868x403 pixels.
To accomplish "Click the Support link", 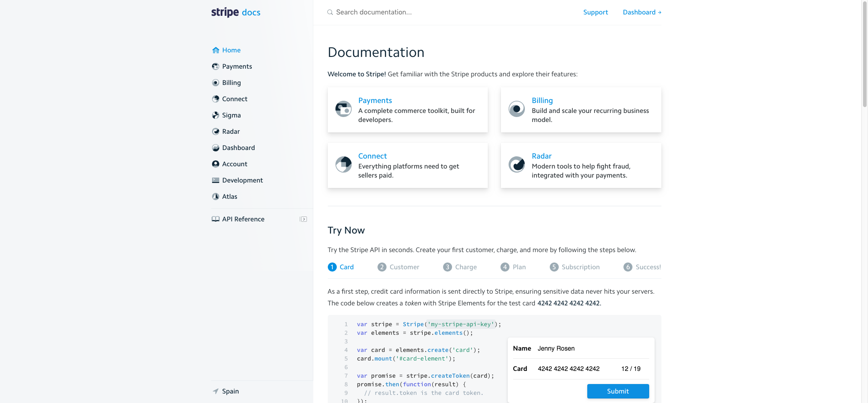I will tap(595, 12).
